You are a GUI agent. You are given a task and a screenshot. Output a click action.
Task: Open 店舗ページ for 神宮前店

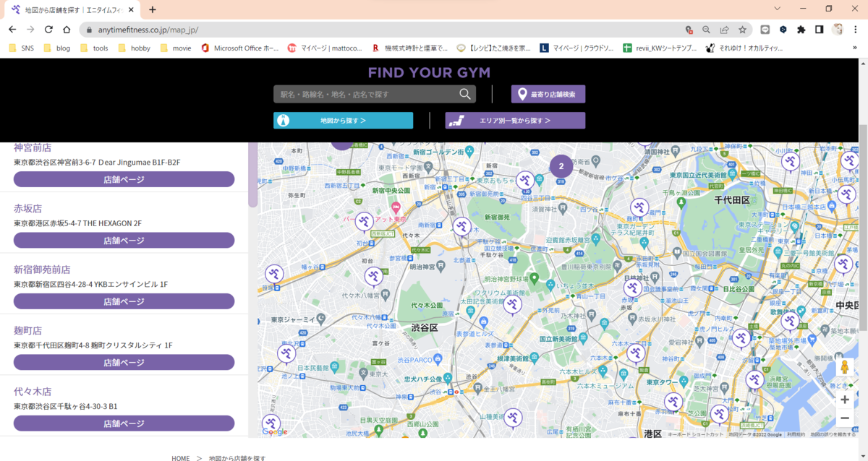click(x=124, y=179)
